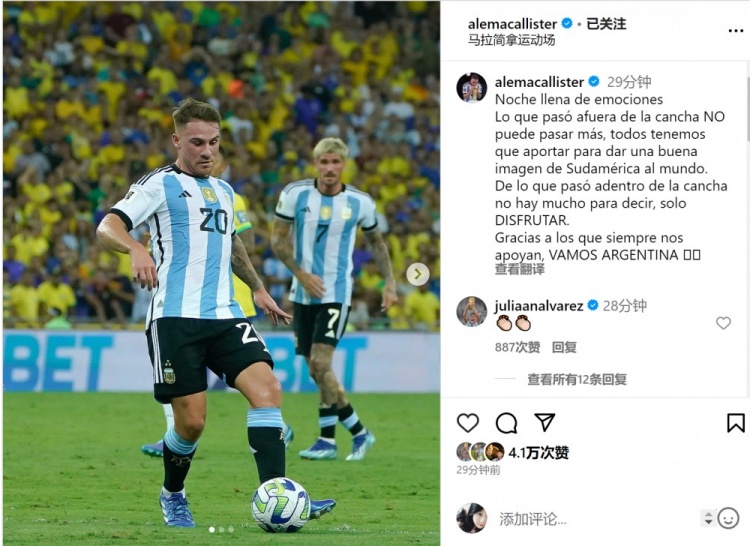Click juliaanalvarez's profile avatar
This screenshot has width=750, height=546.
471,311
